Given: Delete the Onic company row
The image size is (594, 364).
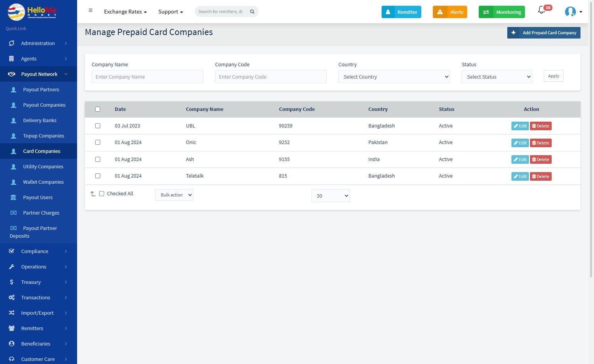Looking at the screenshot, I should [541, 143].
